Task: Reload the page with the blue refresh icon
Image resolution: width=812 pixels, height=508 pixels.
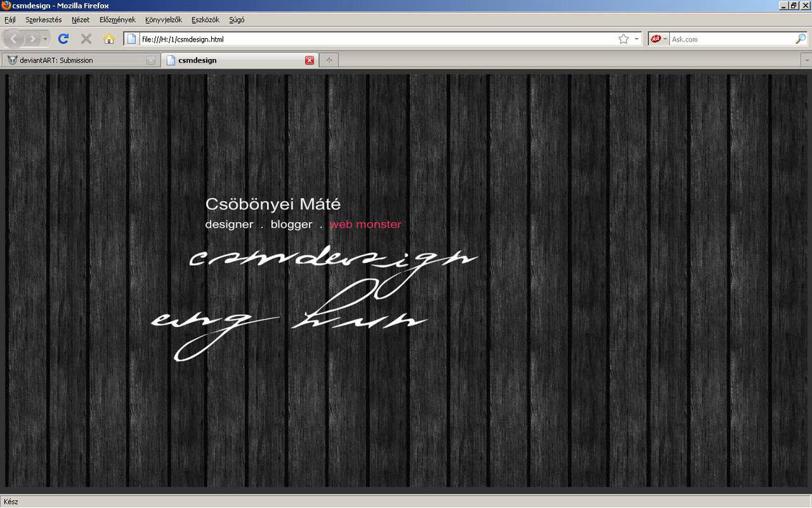Action: [64, 39]
